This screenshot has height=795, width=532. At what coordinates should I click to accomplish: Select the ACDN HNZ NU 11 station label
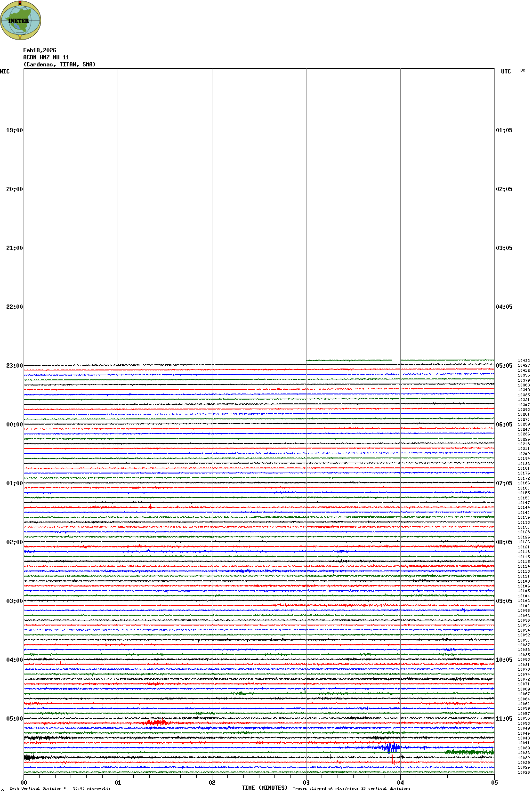pyautogui.click(x=46, y=57)
